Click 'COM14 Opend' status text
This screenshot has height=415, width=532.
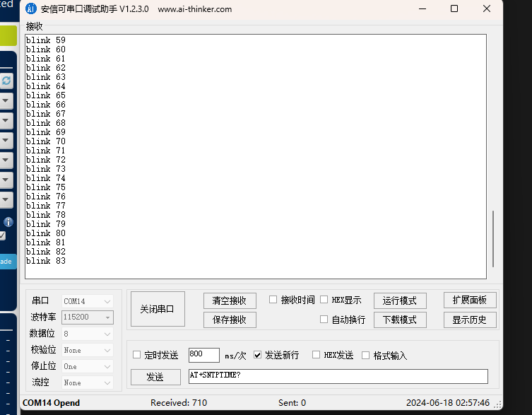(x=52, y=403)
